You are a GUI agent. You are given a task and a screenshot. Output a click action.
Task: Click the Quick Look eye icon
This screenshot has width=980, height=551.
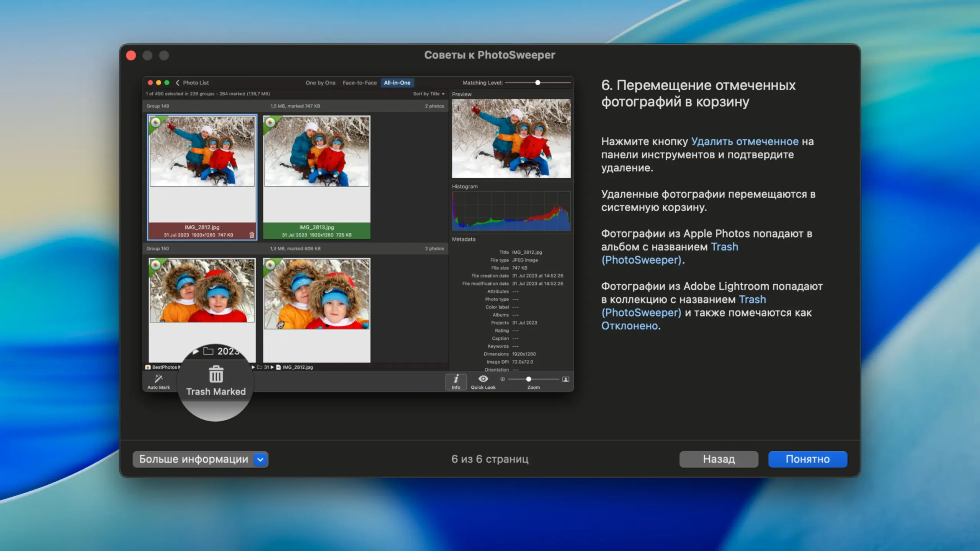[x=483, y=379]
